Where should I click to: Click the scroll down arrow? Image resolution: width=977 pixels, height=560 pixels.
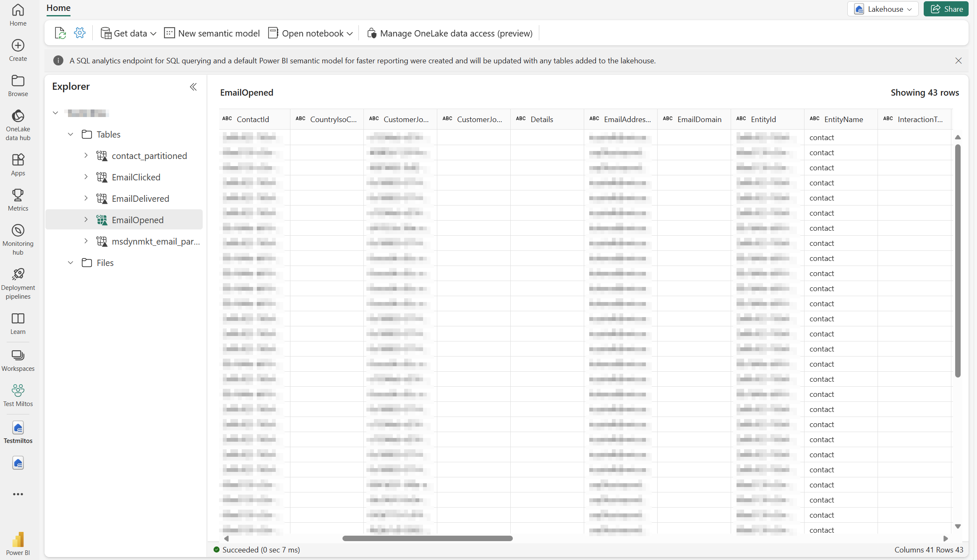(x=958, y=526)
